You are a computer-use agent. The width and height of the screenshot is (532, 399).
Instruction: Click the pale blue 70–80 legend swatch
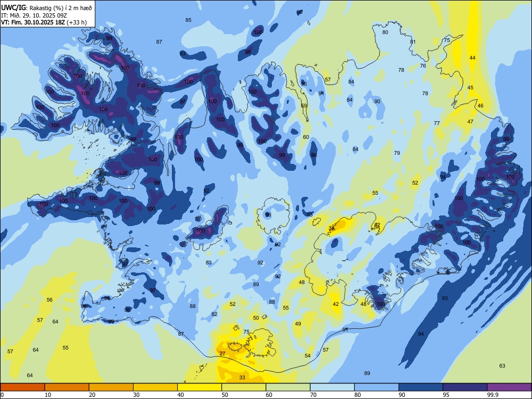click(332, 387)
